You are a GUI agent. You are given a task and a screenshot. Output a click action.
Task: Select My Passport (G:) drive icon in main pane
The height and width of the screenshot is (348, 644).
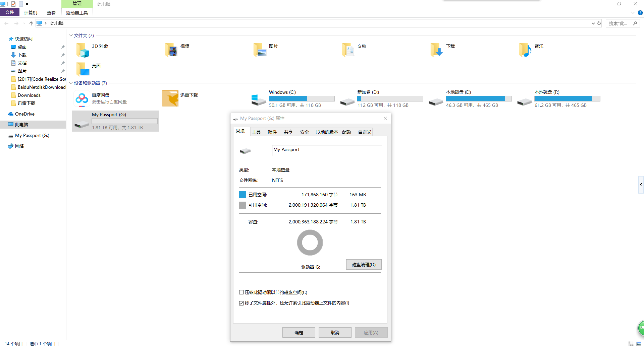point(82,125)
